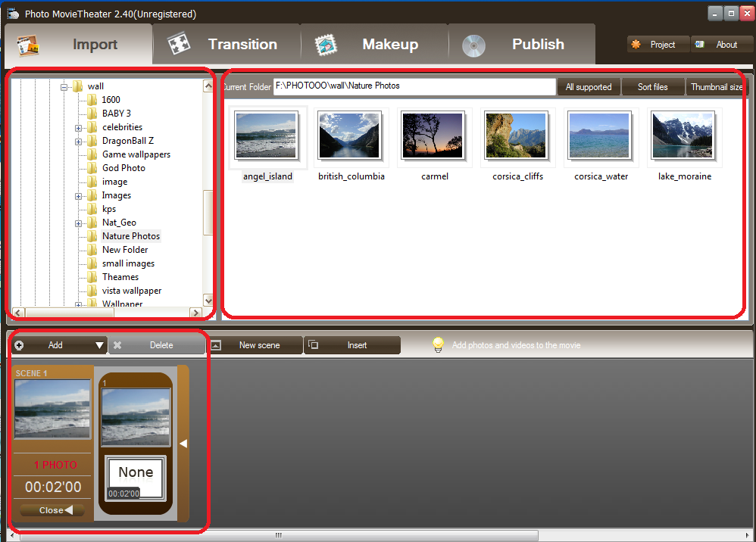Screen dimensions: 756x542
Task: Open the About dialog
Action: pyautogui.click(x=720, y=45)
